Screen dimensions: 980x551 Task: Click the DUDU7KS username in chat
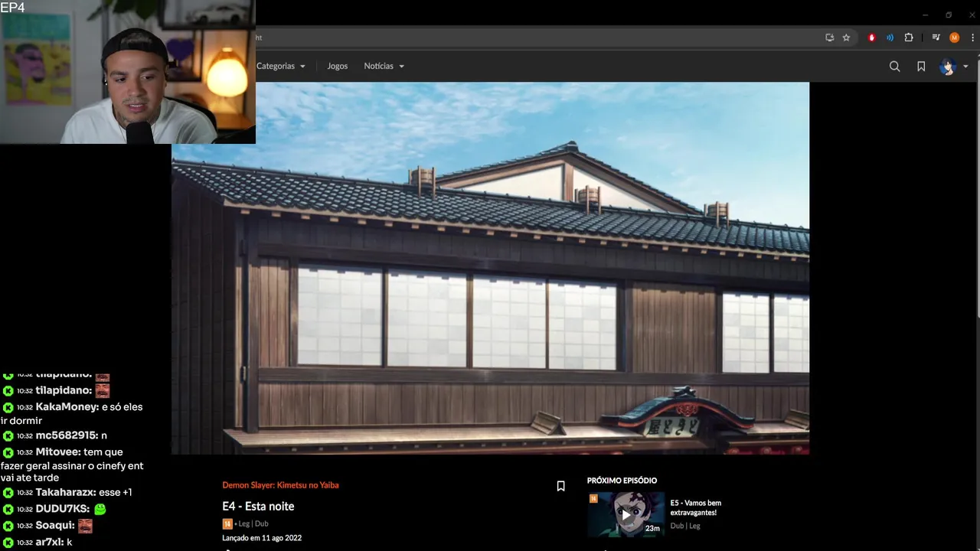tap(63, 509)
